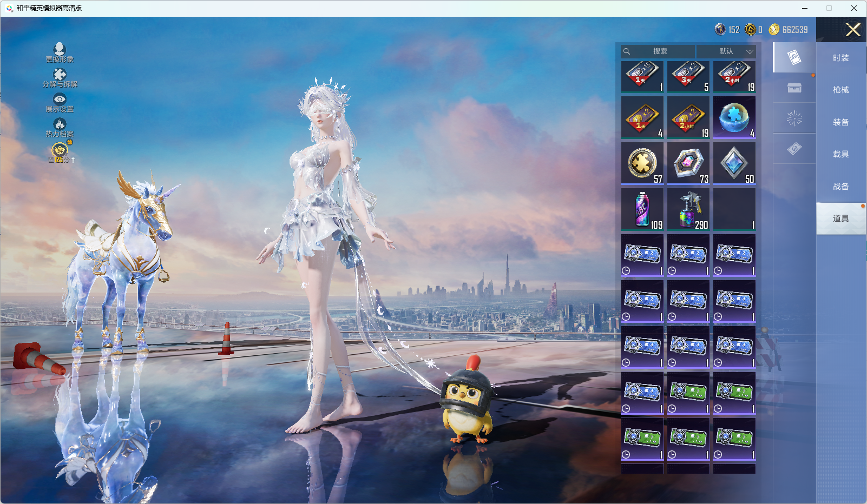The height and width of the screenshot is (504, 867).
Task: Open the fireworks sub-category tab
Action: click(794, 118)
